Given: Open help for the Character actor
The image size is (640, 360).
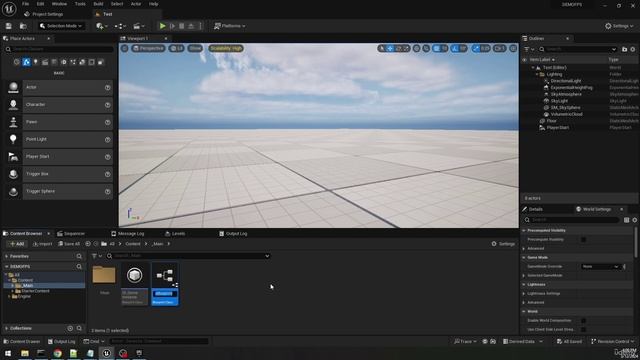Looking at the screenshot, I should pyautogui.click(x=107, y=105).
